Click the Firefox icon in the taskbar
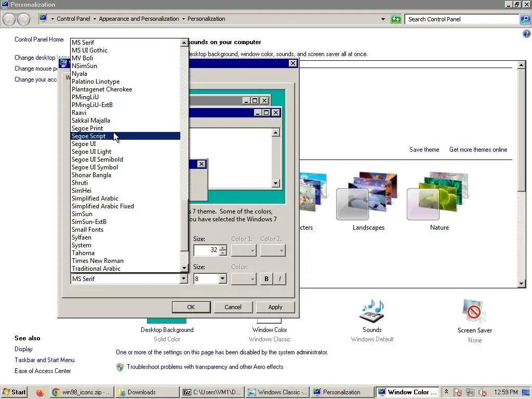This screenshot has width=532, height=399. coord(40,392)
